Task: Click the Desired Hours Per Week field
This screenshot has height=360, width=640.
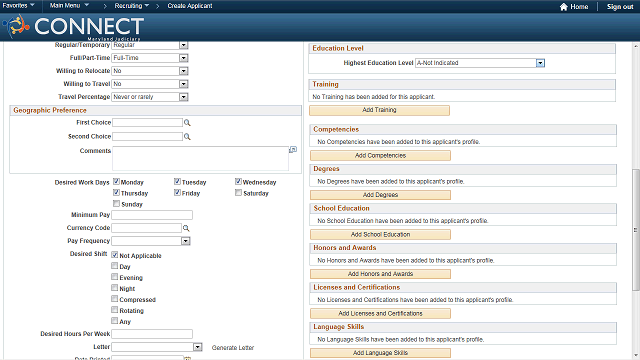Action: click(x=152, y=334)
